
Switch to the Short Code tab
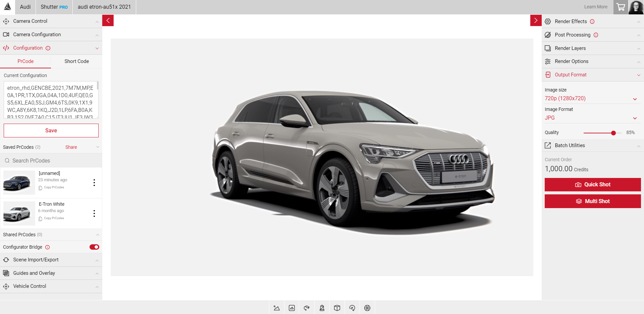[76, 61]
